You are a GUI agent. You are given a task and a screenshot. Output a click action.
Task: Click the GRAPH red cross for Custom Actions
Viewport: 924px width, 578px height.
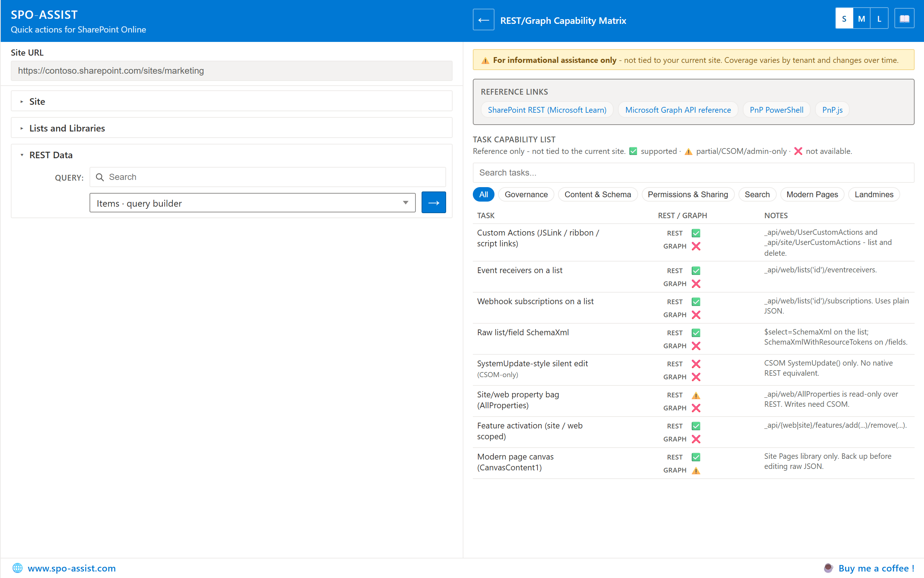pos(696,246)
